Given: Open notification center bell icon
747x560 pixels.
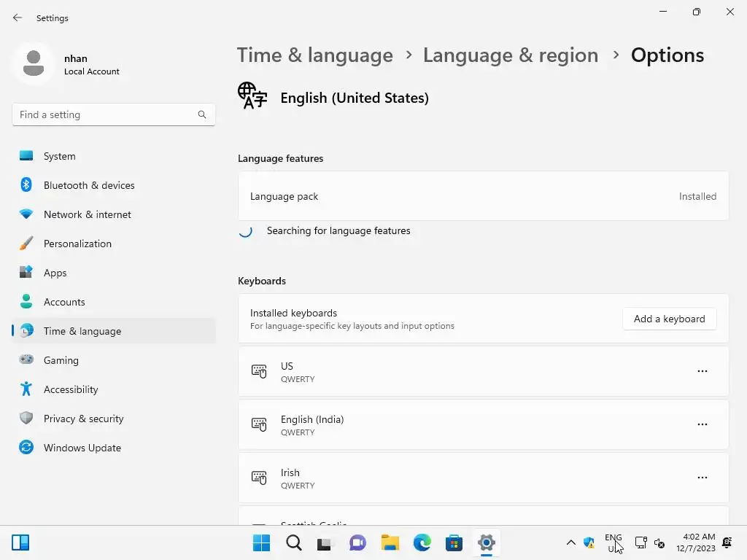Looking at the screenshot, I should tap(727, 542).
